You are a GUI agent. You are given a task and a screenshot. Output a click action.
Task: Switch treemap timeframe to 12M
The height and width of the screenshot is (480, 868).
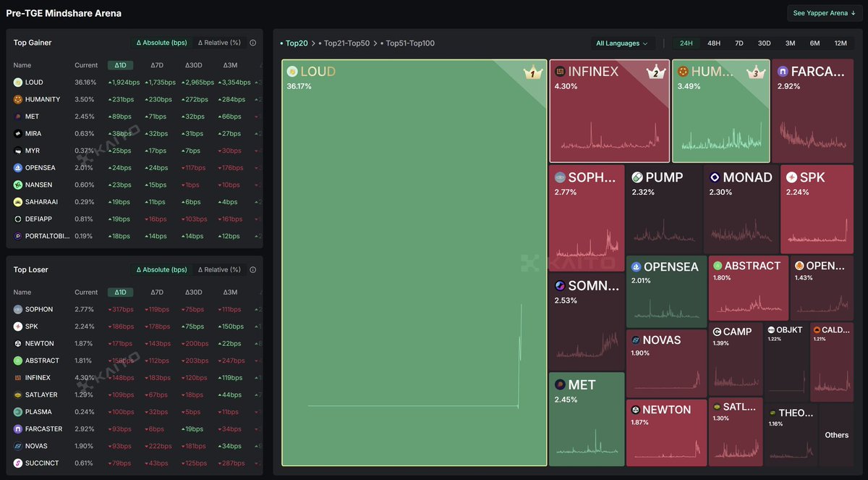click(840, 43)
